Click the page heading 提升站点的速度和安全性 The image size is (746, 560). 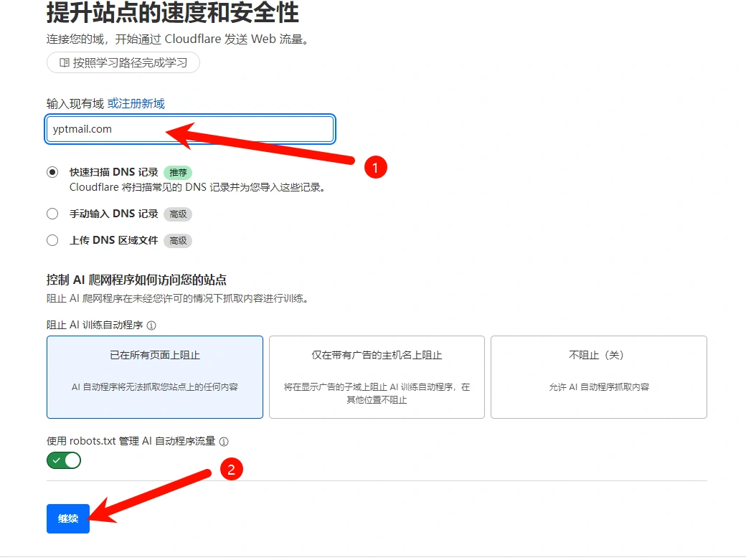pos(173,13)
